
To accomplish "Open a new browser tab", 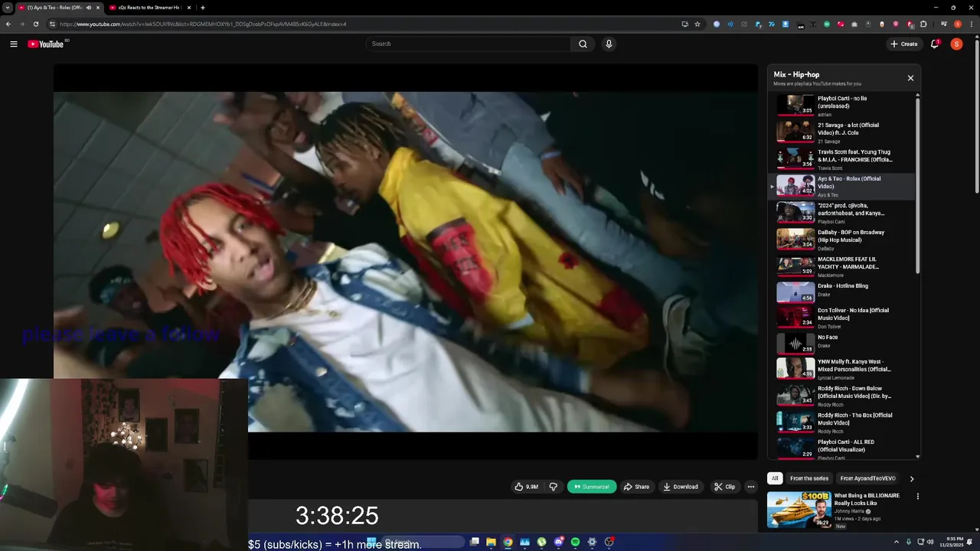I will point(202,8).
